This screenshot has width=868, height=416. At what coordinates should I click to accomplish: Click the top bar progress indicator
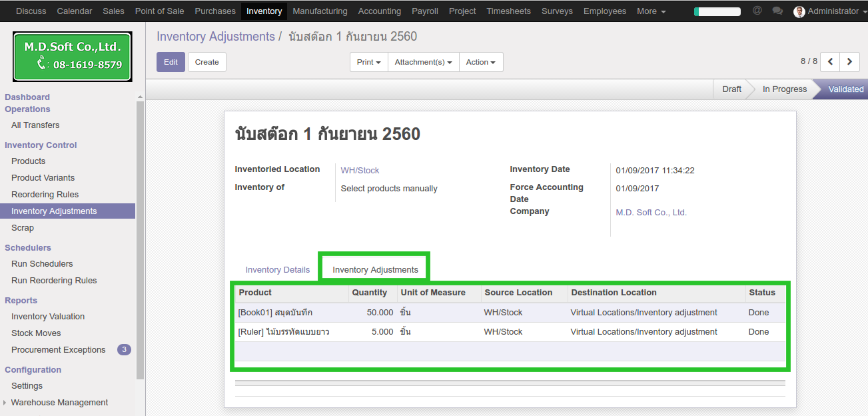tap(717, 11)
